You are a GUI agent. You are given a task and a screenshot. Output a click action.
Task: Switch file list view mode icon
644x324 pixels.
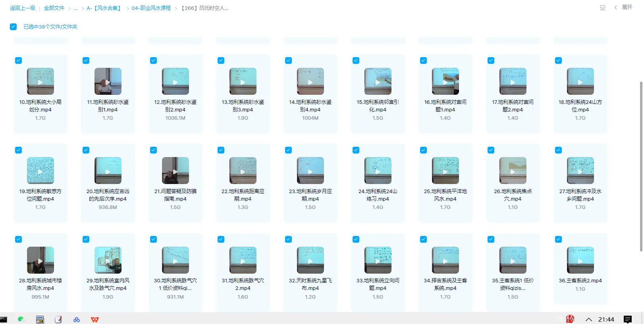(602, 8)
